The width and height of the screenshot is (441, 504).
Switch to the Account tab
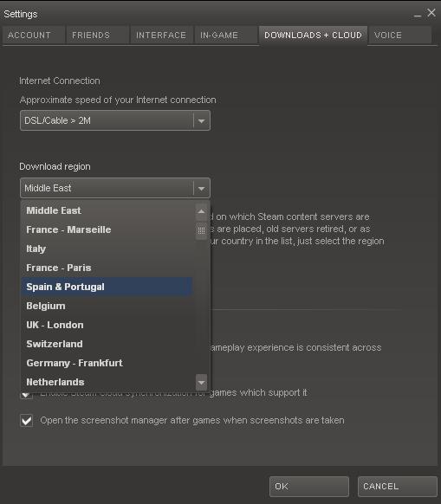coord(34,35)
